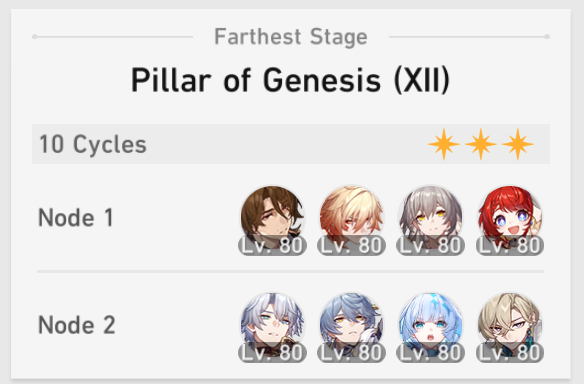Select the silver-haired avatar in Node 2

point(273,325)
